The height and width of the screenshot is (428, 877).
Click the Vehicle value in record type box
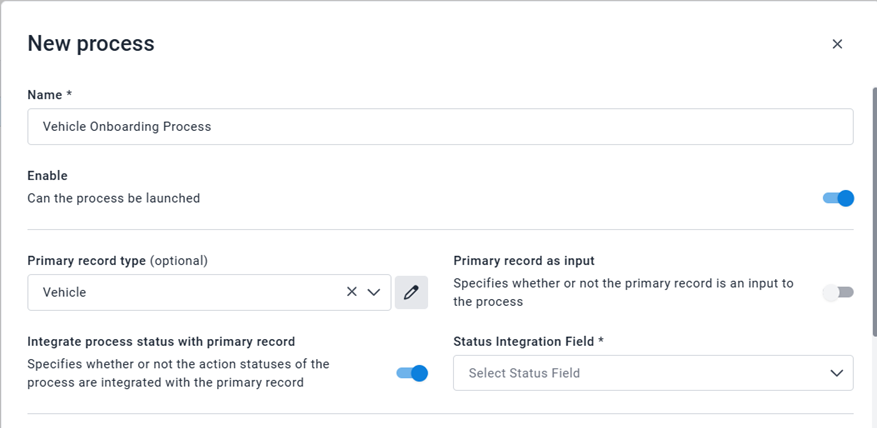click(x=65, y=292)
